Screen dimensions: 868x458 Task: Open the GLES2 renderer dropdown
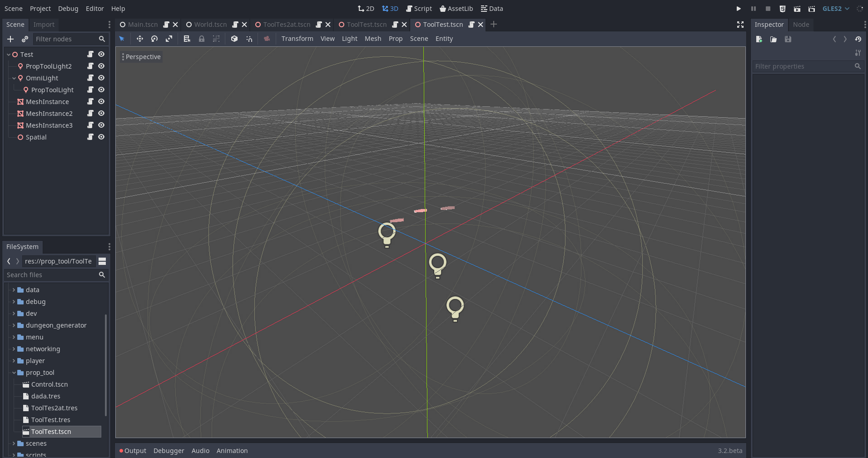coord(836,9)
